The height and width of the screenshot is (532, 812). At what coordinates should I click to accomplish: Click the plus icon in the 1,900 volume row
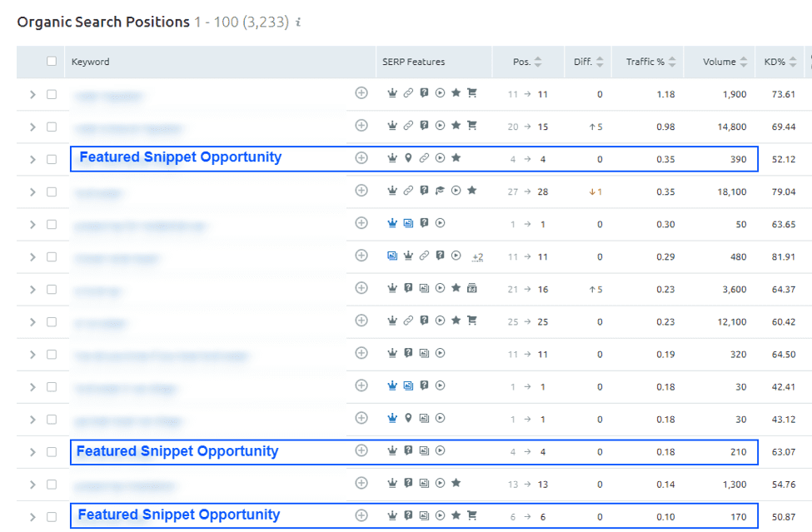(x=361, y=94)
